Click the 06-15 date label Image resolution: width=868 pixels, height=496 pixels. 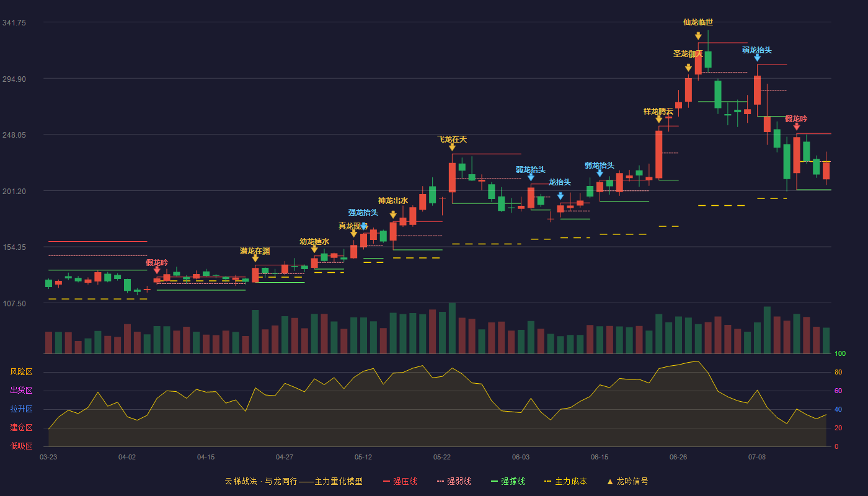pyautogui.click(x=600, y=457)
